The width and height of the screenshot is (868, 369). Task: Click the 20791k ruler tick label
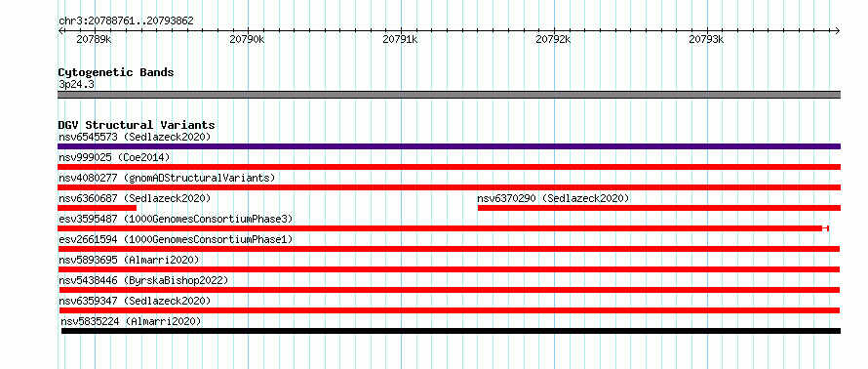pyautogui.click(x=400, y=39)
